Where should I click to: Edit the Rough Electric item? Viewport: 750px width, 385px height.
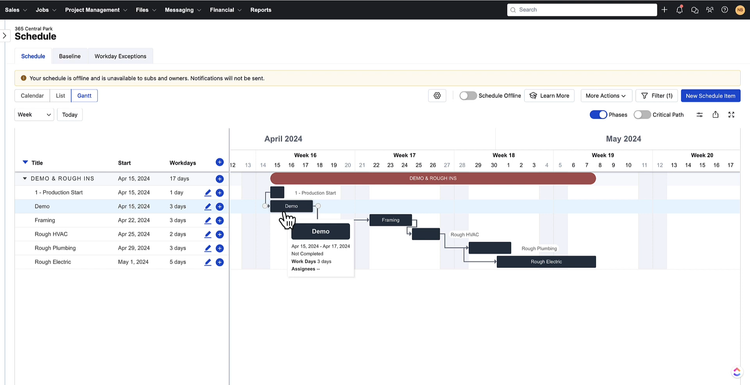pyautogui.click(x=208, y=262)
